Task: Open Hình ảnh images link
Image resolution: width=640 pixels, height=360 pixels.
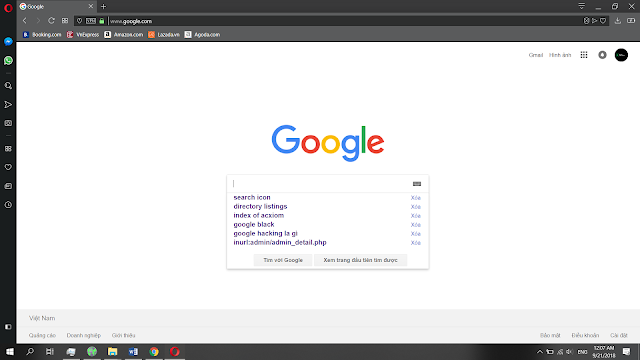Action: point(560,55)
